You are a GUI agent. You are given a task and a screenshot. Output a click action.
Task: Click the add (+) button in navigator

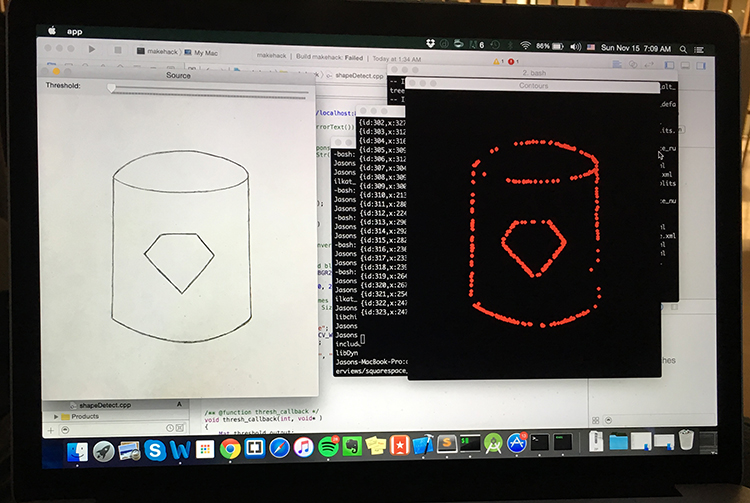[x=50, y=428]
